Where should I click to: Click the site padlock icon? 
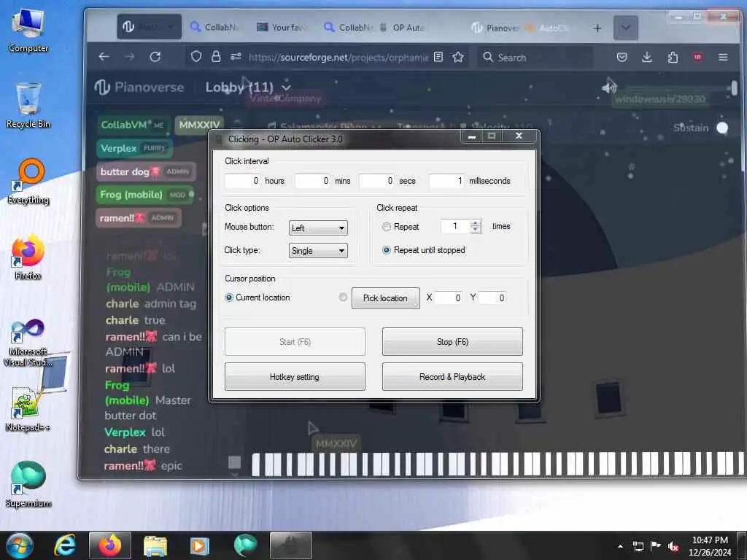click(216, 57)
